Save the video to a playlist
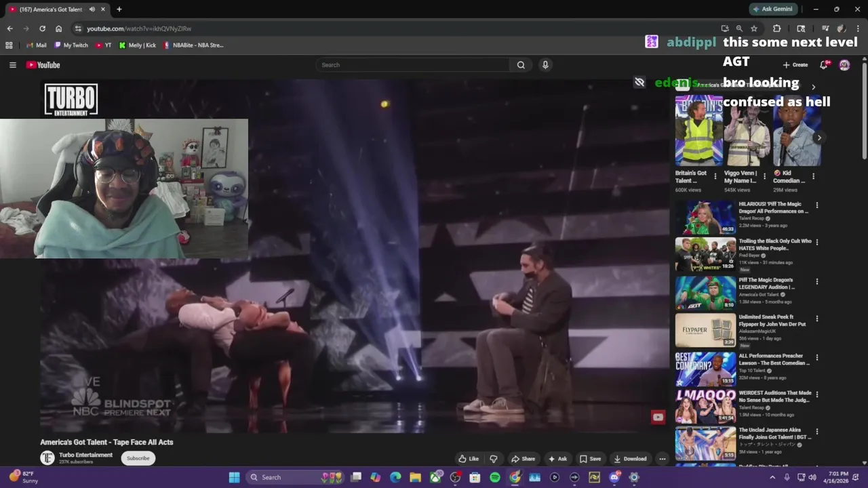The height and width of the screenshot is (488, 868). [x=590, y=459]
